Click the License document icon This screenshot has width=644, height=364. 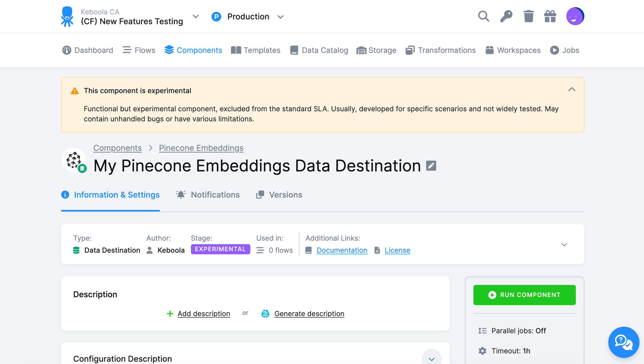click(x=377, y=250)
